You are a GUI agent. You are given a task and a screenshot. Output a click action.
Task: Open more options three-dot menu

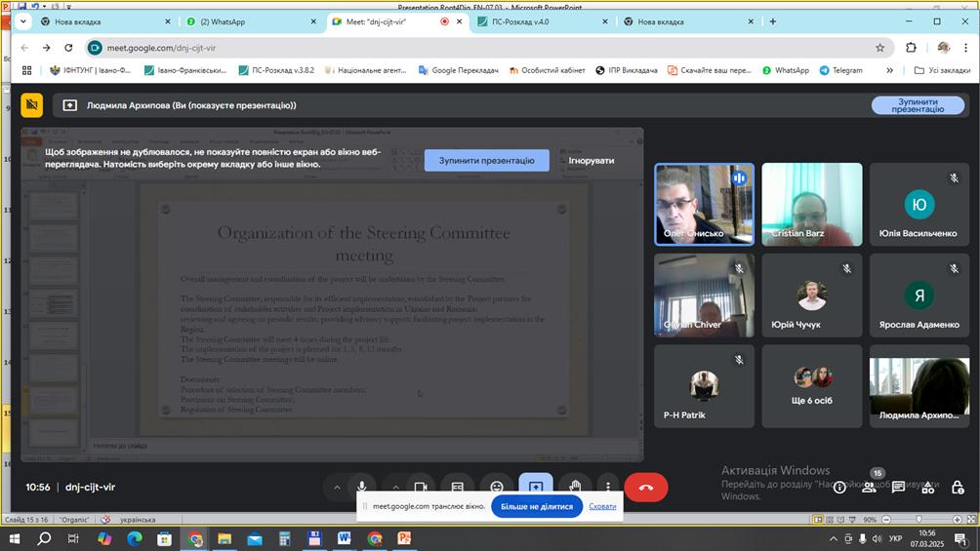pyautogui.click(x=608, y=487)
